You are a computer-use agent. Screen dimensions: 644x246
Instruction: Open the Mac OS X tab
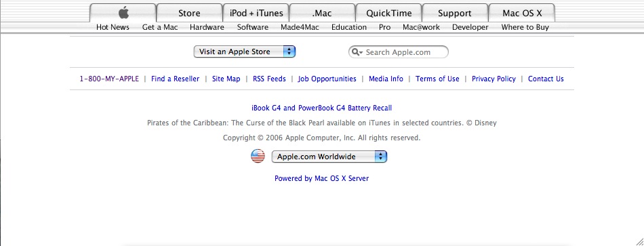point(522,13)
